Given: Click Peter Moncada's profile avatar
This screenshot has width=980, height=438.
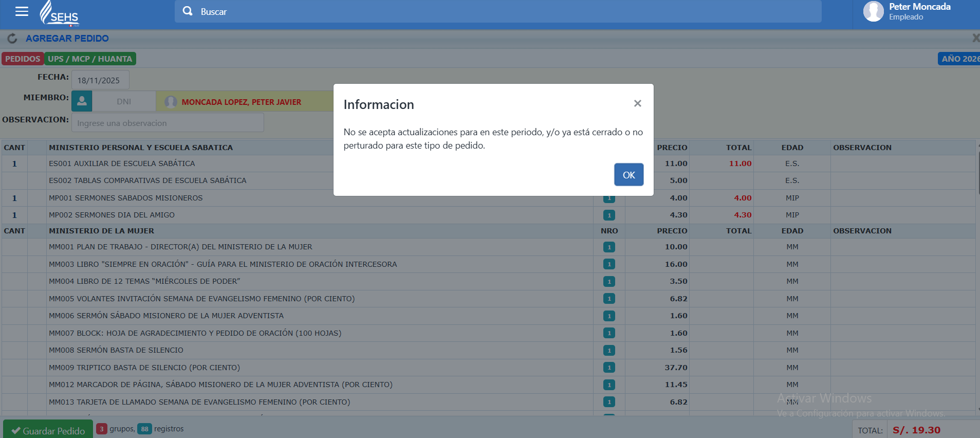Looking at the screenshot, I should click(x=873, y=11).
